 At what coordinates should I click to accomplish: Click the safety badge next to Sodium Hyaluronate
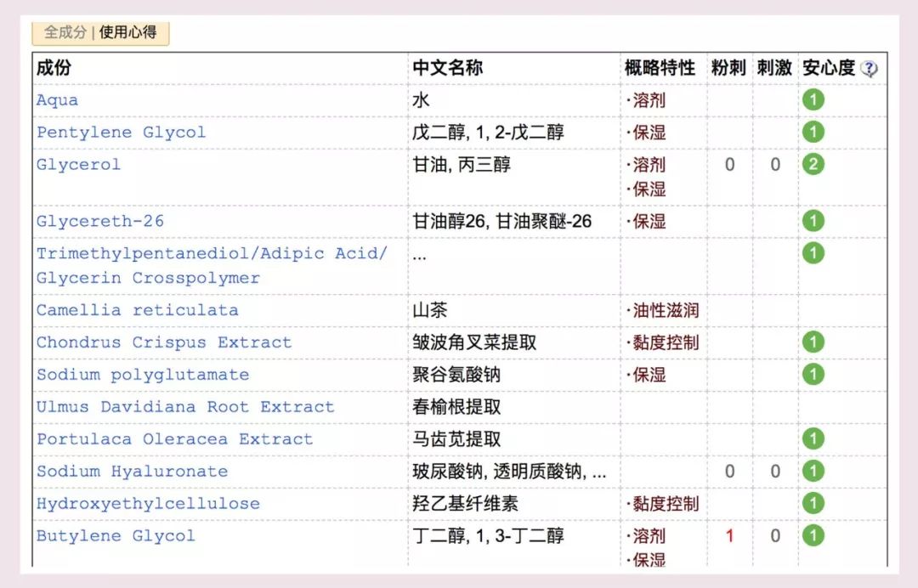click(x=813, y=471)
